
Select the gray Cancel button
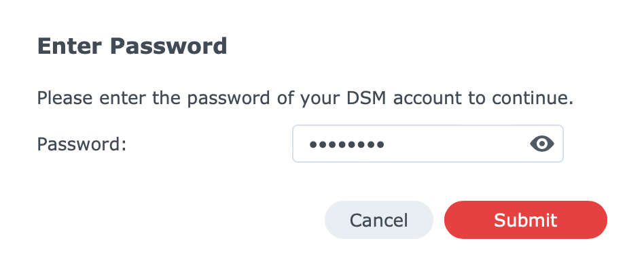click(378, 220)
